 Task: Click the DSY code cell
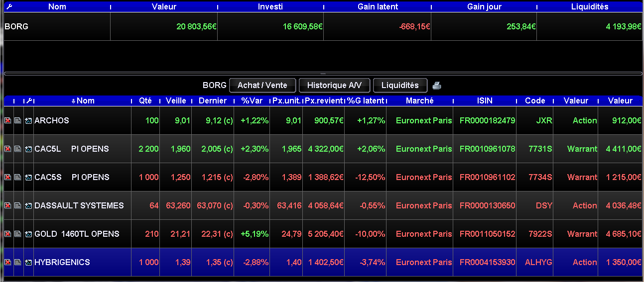[x=535, y=206]
